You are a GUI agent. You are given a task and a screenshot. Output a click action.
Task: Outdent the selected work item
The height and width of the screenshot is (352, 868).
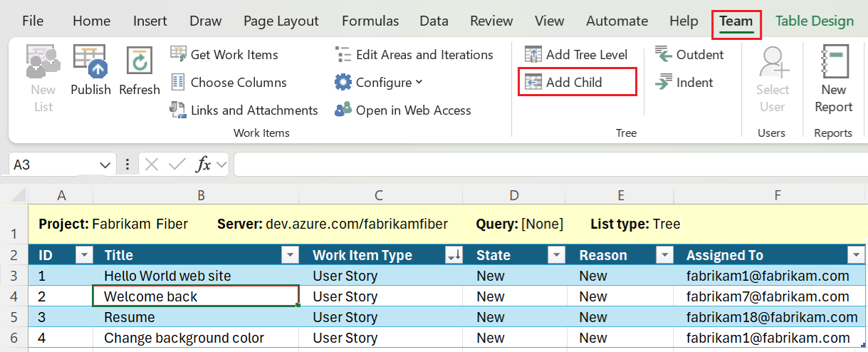point(689,55)
